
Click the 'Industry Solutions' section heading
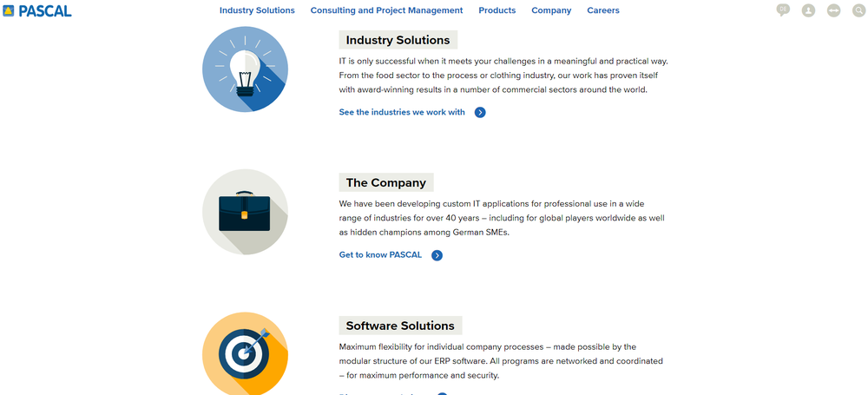398,40
